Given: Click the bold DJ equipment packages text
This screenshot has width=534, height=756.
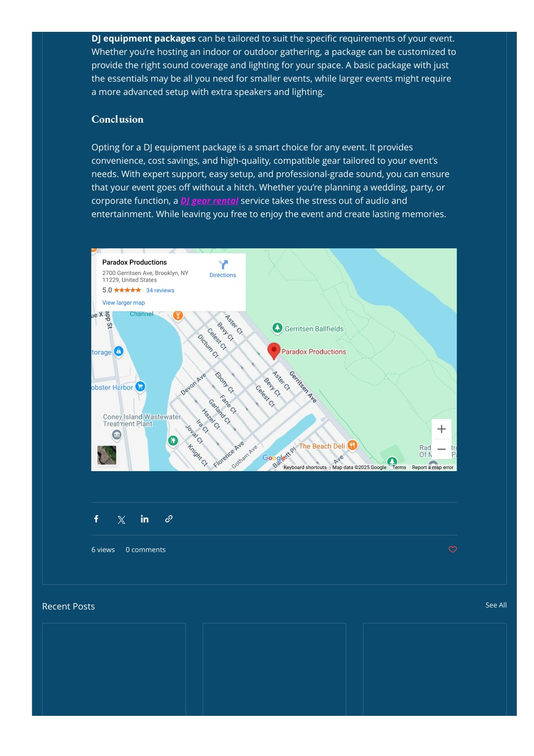Looking at the screenshot, I should [143, 39].
